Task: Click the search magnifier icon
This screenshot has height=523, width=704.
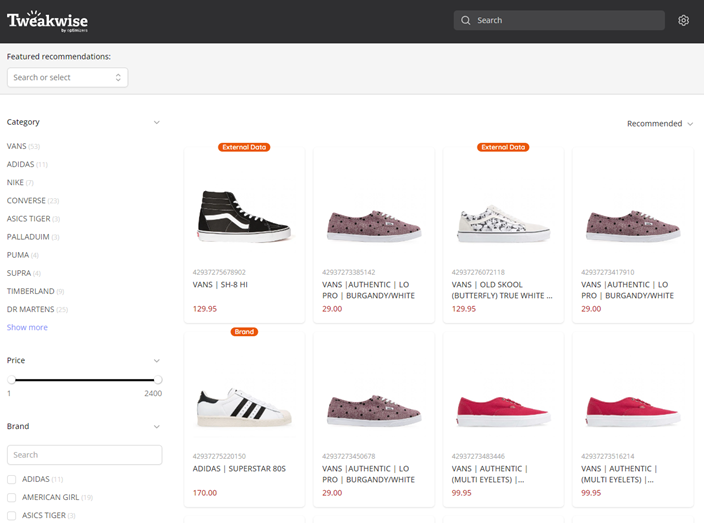Action: pos(466,20)
